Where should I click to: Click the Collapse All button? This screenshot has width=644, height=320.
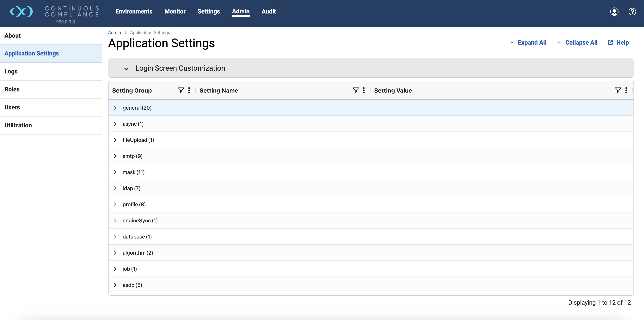(x=577, y=43)
